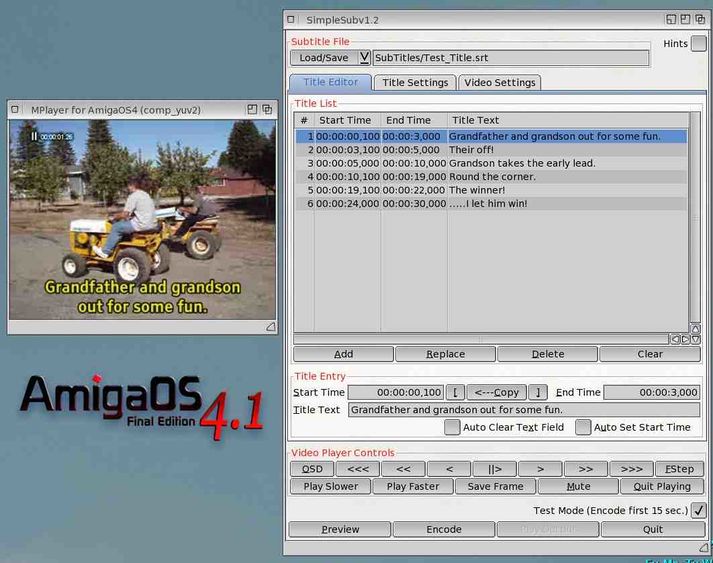Screen dimensions: 713x563
Task: Click the single step forward > button
Action: click(x=540, y=468)
